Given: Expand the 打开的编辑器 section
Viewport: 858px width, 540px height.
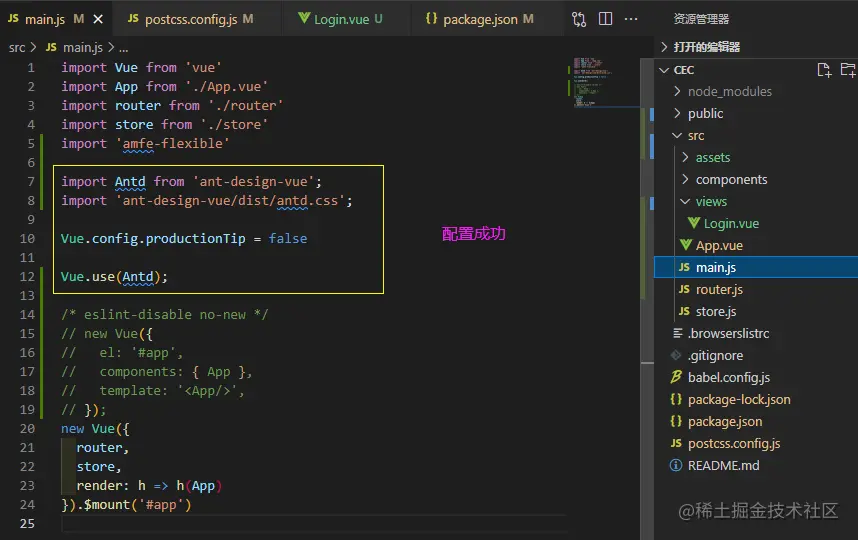Looking at the screenshot, I should click(706, 47).
